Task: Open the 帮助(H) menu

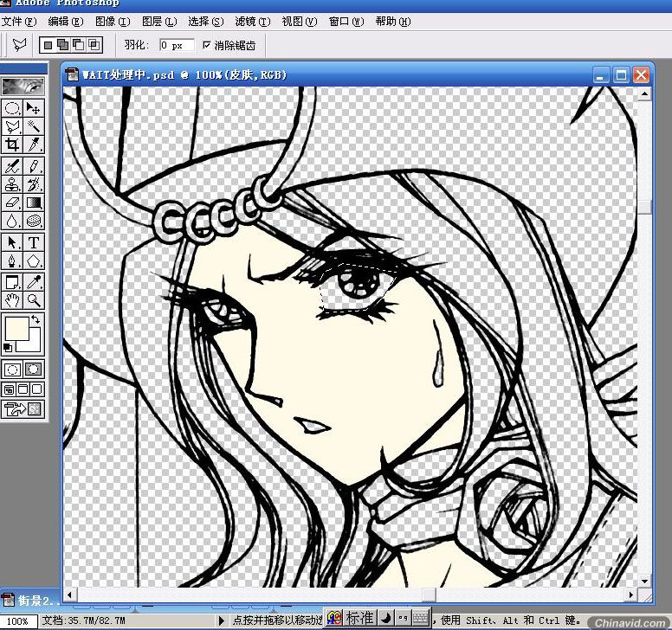Action: click(x=392, y=22)
